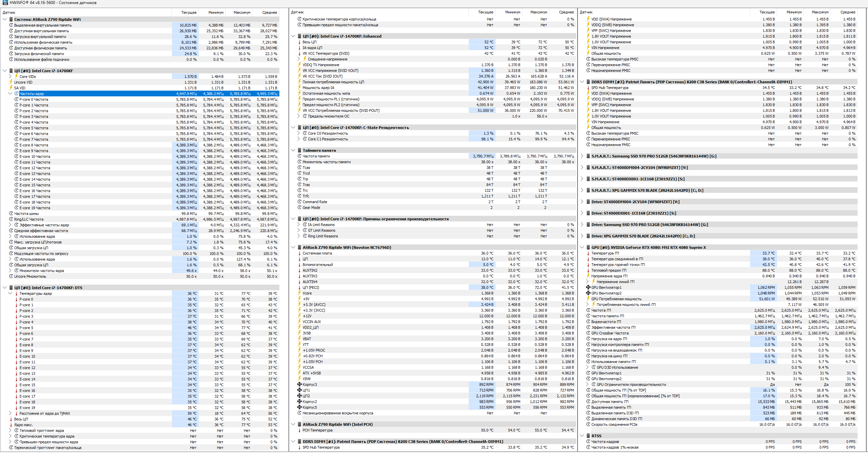Screen dimensions: 868x453
Task: Click the HWiNFO app icon in title bar
Action: [x=5, y=3]
